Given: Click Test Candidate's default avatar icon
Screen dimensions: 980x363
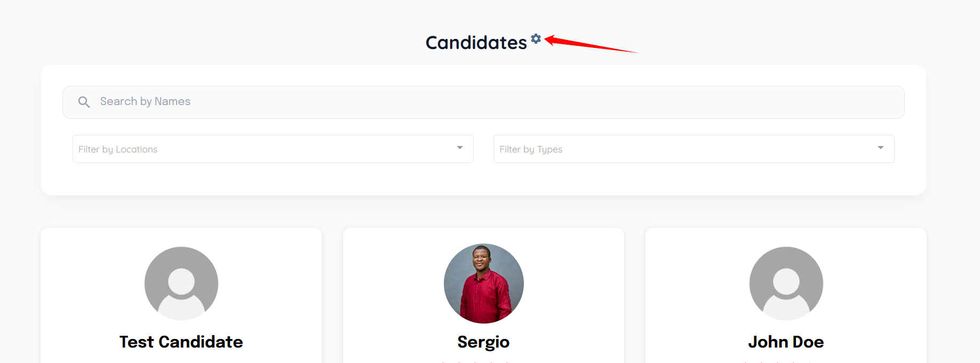Looking at the screenshot, I should click(181, 283).
